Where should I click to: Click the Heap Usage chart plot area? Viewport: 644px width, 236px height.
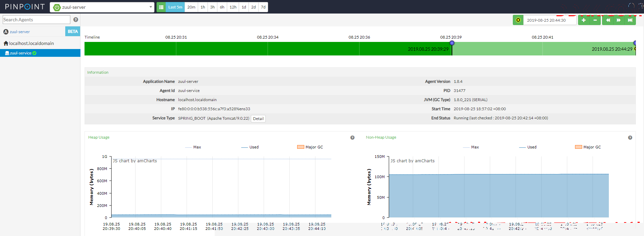coord(221,187)
